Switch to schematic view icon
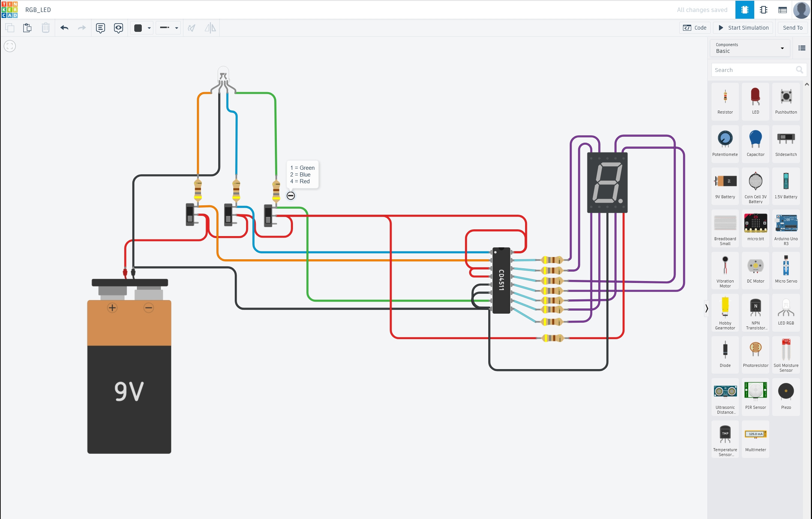 click(763, 10)
